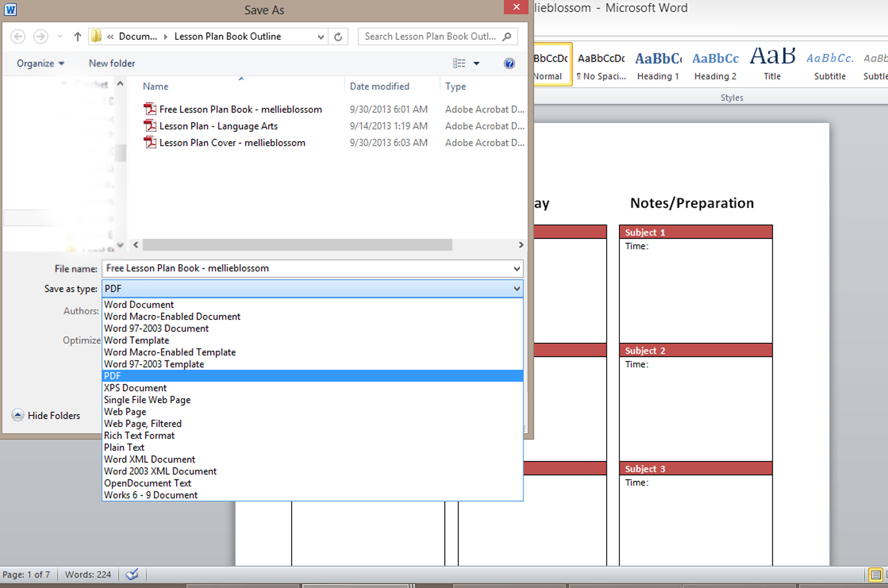Image resolution: width=888 pixels, height=588 pixels.
Task: Select Word Macro-Enabled Document type
Action: tap(313, 316)
